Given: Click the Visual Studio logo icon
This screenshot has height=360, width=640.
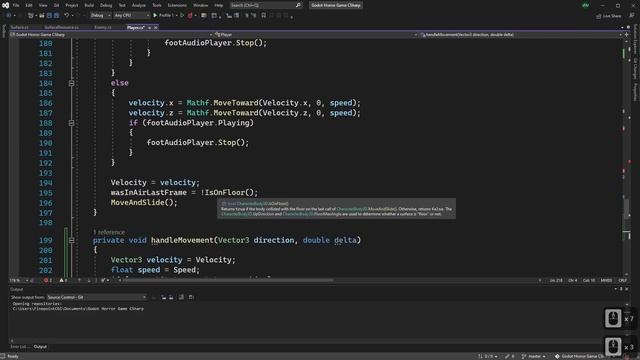Looking at the screenshot, I should 5,5.
